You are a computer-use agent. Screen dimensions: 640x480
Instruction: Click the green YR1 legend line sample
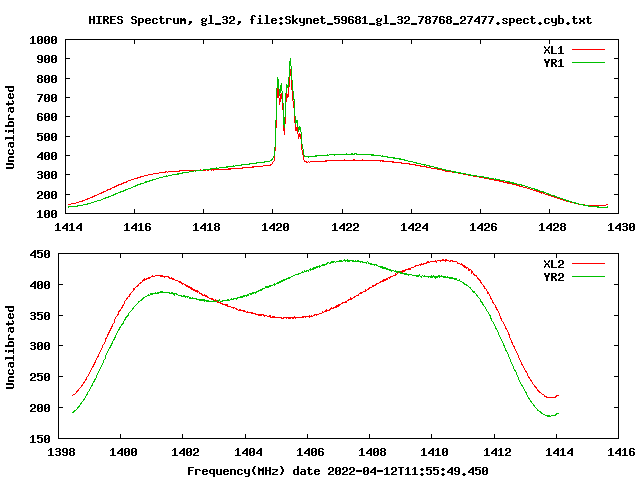tap(588, 63)
